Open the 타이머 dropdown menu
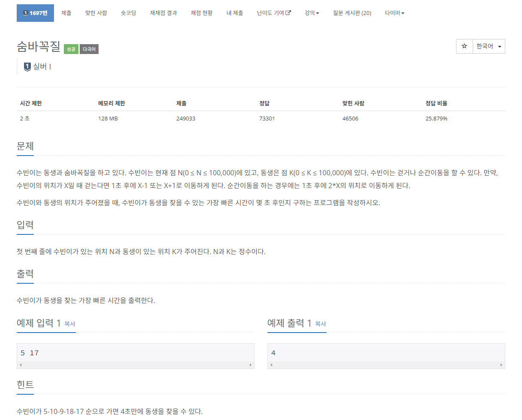The width and height of the screenshot is (522, 420). (x=394, y=13)
